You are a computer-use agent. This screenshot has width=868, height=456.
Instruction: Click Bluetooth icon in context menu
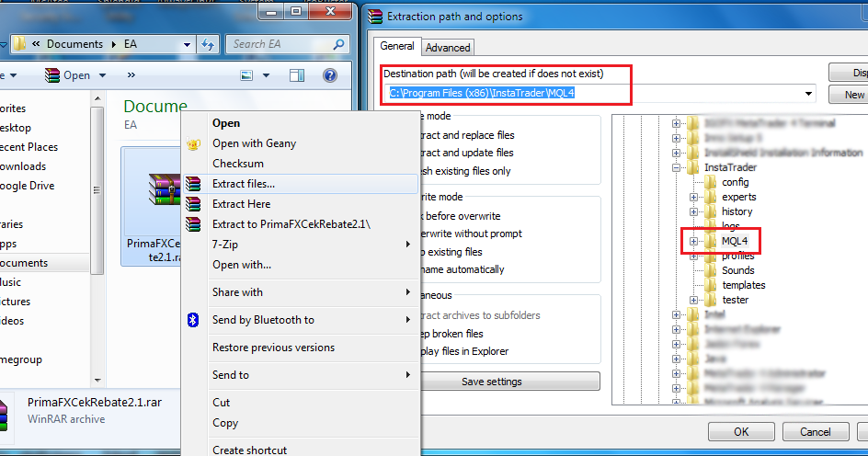[193, 320]
